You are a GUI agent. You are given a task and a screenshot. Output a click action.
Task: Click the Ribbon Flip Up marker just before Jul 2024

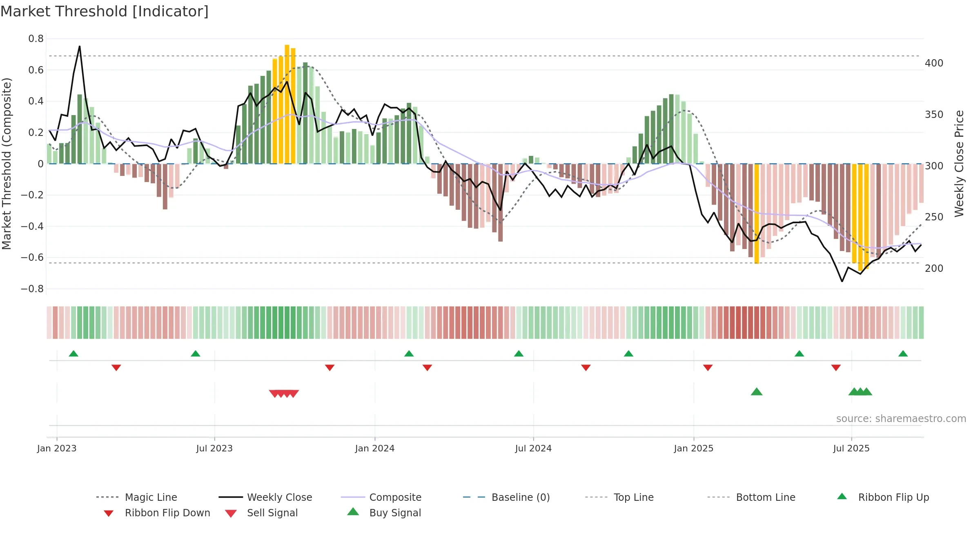coord(519,353)
